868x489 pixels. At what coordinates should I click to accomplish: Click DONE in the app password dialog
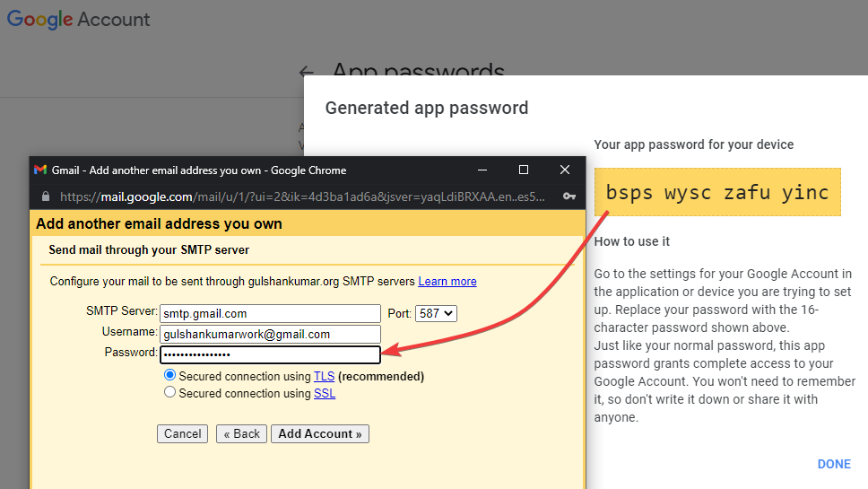(834, 464)
